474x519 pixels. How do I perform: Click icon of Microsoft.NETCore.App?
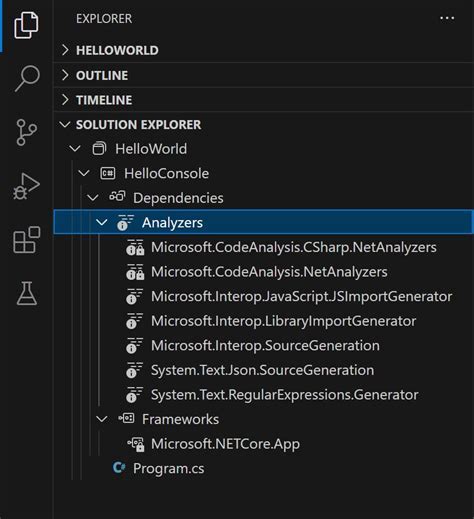[136, 444]
